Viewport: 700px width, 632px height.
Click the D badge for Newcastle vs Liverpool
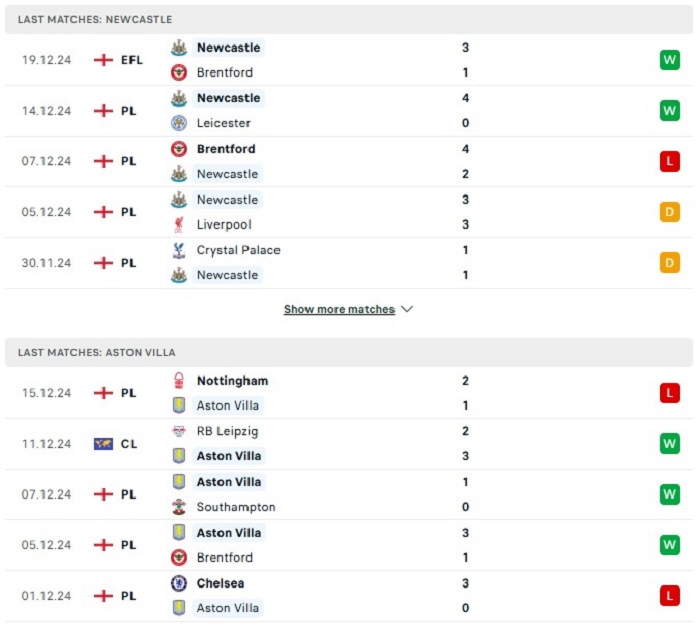(x=670, y=212)
